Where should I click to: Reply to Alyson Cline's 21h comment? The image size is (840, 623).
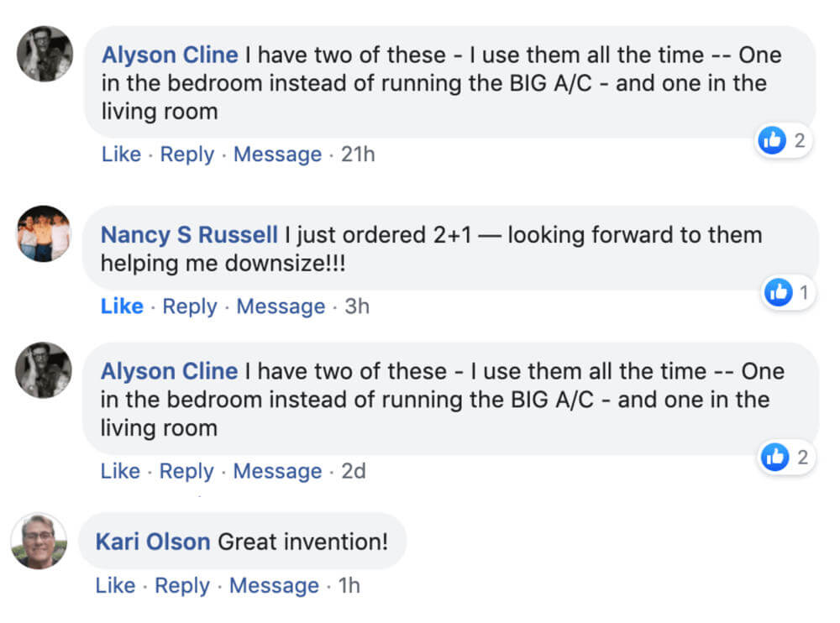tap(187, 154)
